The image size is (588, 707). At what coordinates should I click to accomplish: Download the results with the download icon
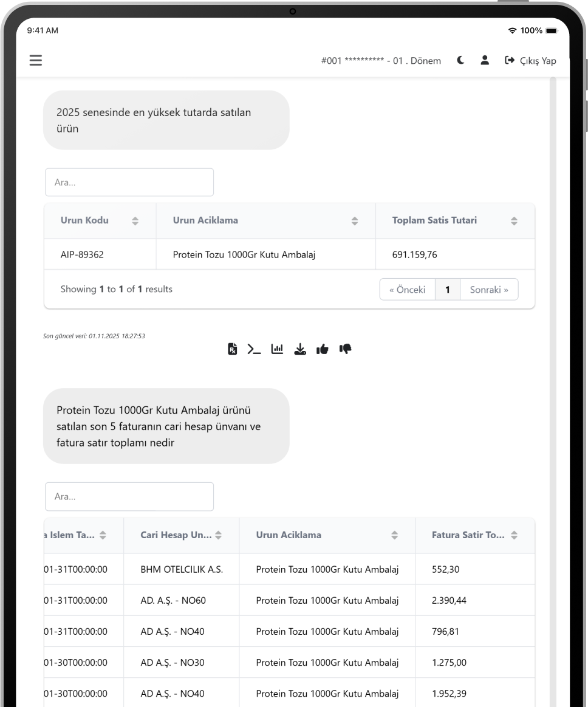pos(300,349)
